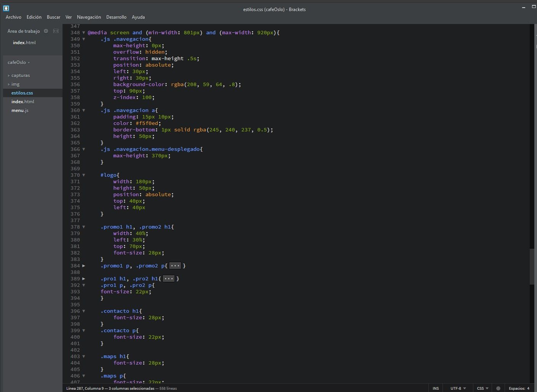
Task: Click the linting status circle indicator
Action: tap(498, 388)
